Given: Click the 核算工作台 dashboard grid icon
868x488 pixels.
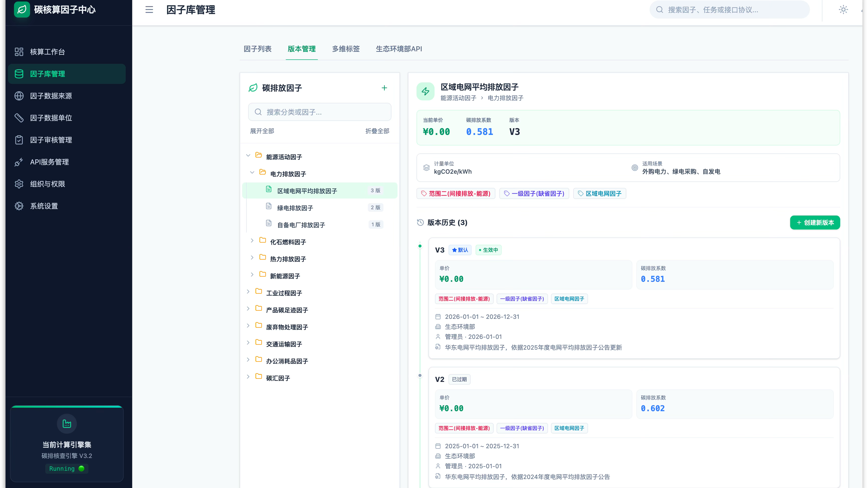Looking at the screenshot, I should (19, 52).
